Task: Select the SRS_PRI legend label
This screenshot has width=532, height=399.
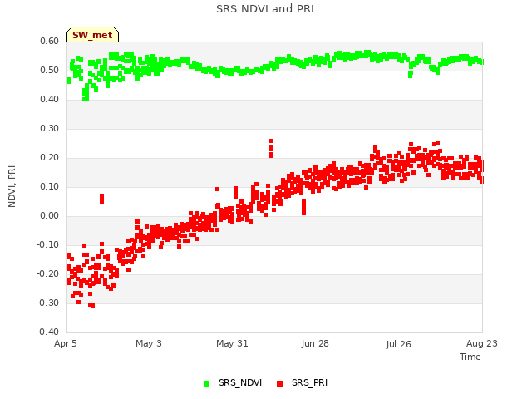Action: tap(309, 382)
